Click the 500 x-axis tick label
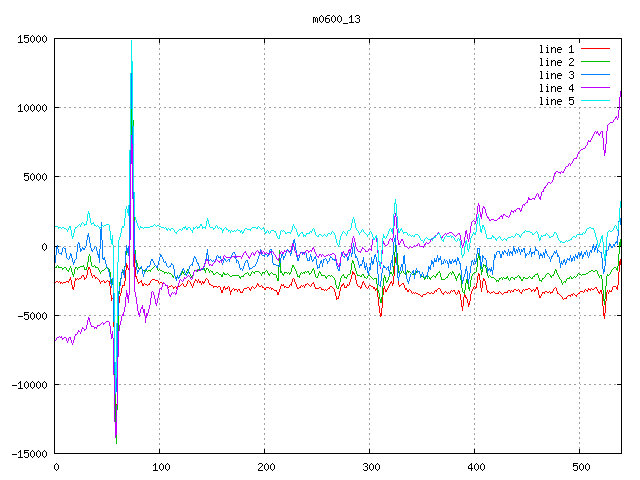640x480 pixels. 580,467
